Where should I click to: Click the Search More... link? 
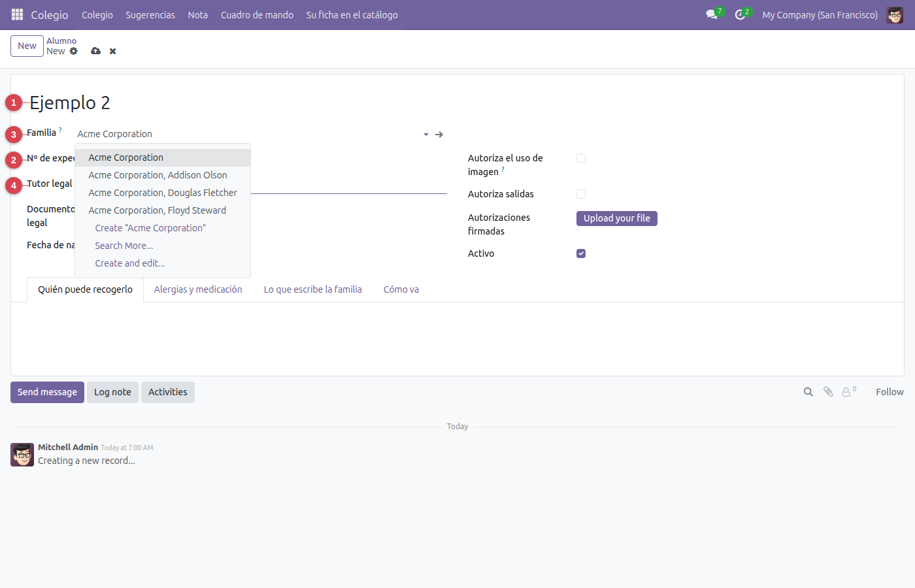pos(124,246)
